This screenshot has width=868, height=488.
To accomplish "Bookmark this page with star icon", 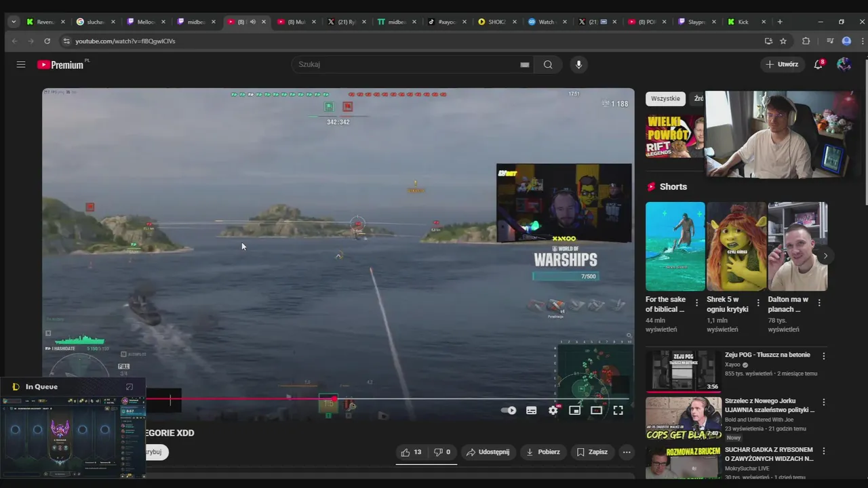I will coord(783,41).
